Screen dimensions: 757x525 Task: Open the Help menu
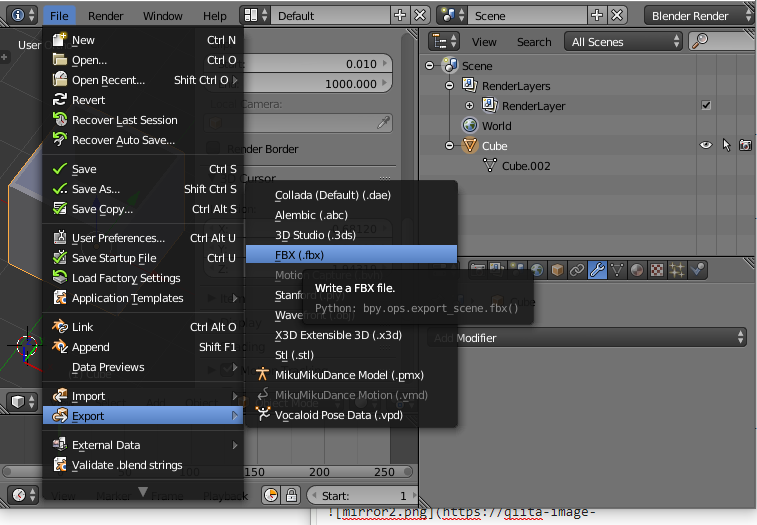pyautogui.click(x=214, y=16)
